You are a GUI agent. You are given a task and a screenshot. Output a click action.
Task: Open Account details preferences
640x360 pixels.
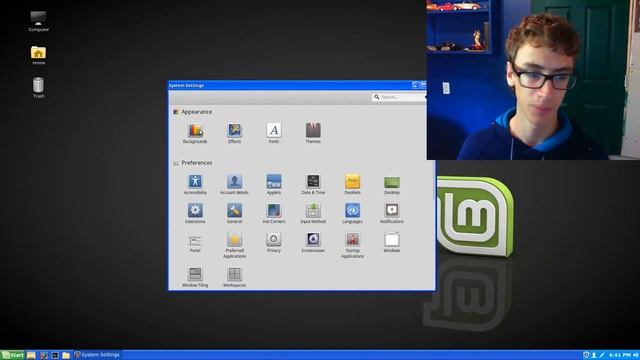(x=234, y=184)
